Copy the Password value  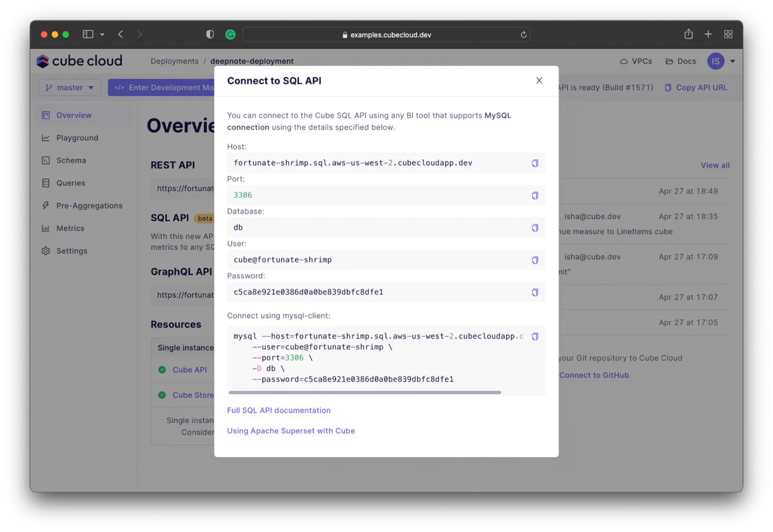click(x=535, y=292)
